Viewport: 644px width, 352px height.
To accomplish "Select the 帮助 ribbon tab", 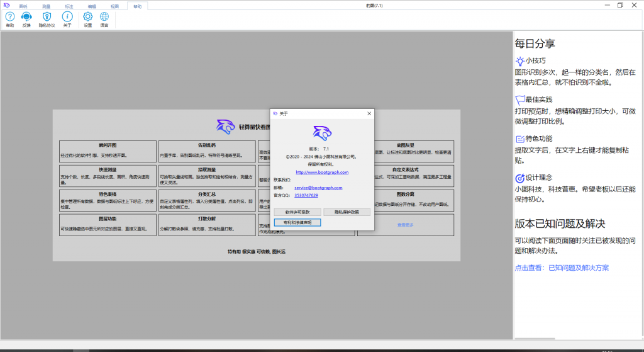I will point(137,6).
